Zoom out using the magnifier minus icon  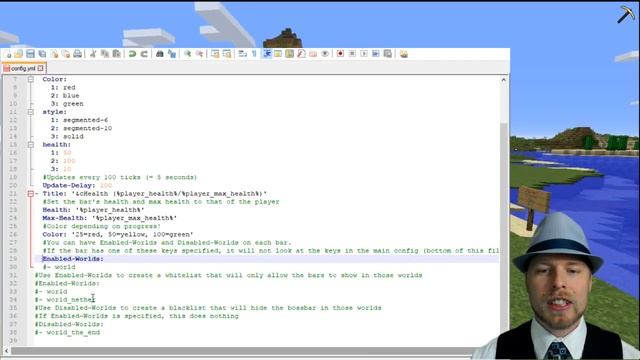point(199,54)
